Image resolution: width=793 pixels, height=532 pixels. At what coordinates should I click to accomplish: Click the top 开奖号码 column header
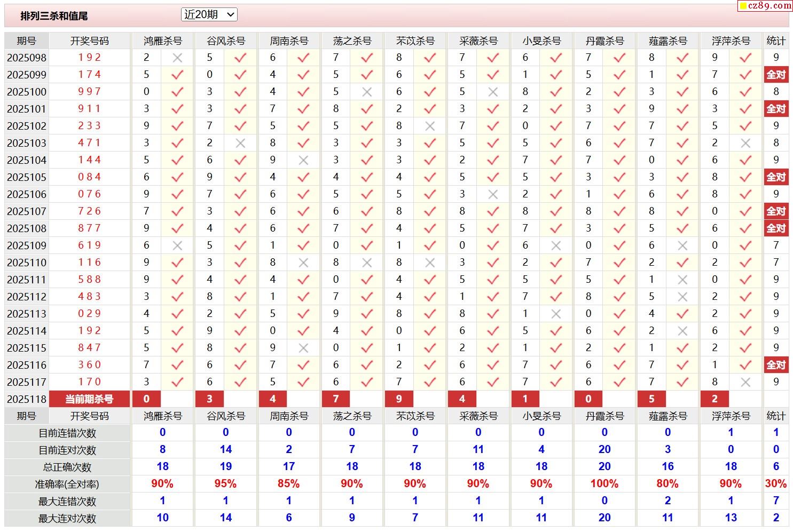click(x=90, y=41)
